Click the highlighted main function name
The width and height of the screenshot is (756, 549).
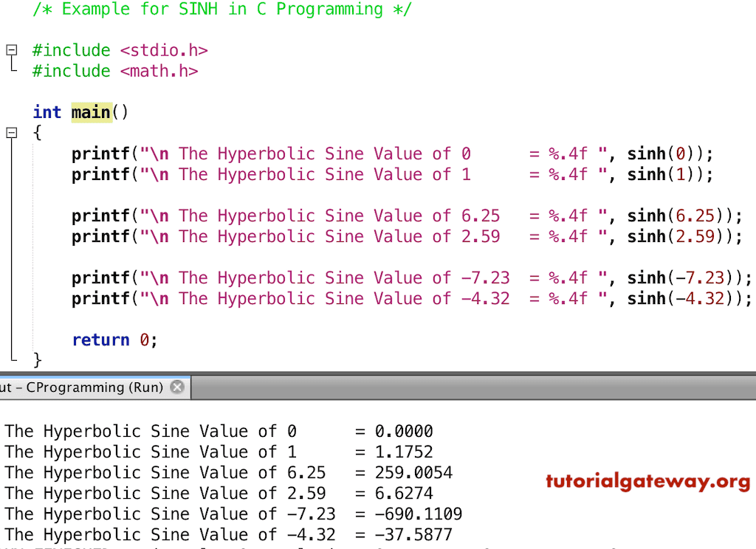(x=91, y=112)
